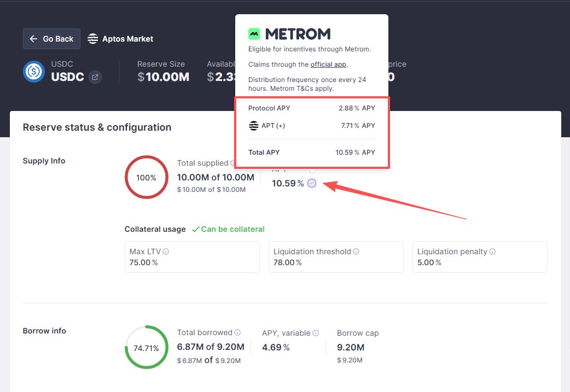This screenshot has height=392, width=570.
Task: Click info icon beside Liquidation penalty
Action: (492, 252)
